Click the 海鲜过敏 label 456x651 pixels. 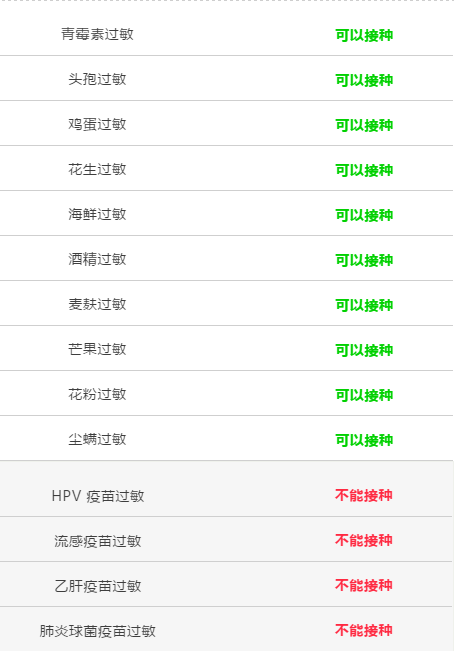97,214
